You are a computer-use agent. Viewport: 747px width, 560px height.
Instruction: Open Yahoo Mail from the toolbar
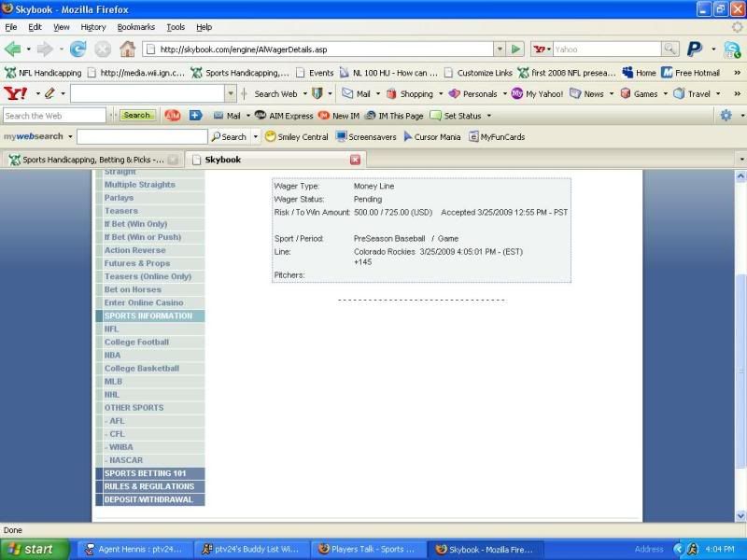[357, 94]
